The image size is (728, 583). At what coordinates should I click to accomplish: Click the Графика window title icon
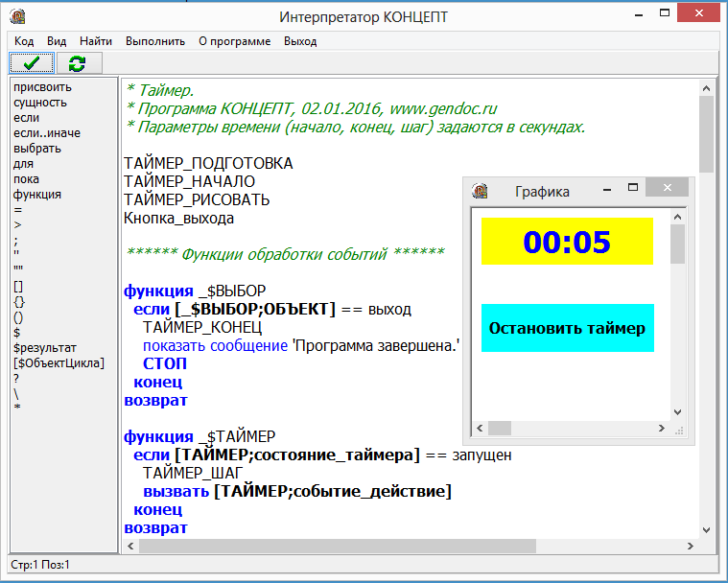tap(480, 191)
